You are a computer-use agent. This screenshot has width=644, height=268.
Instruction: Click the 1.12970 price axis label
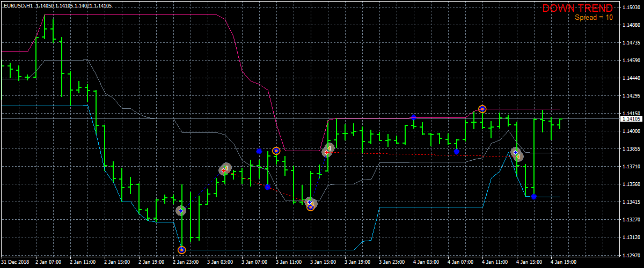[x=631, y=255]
